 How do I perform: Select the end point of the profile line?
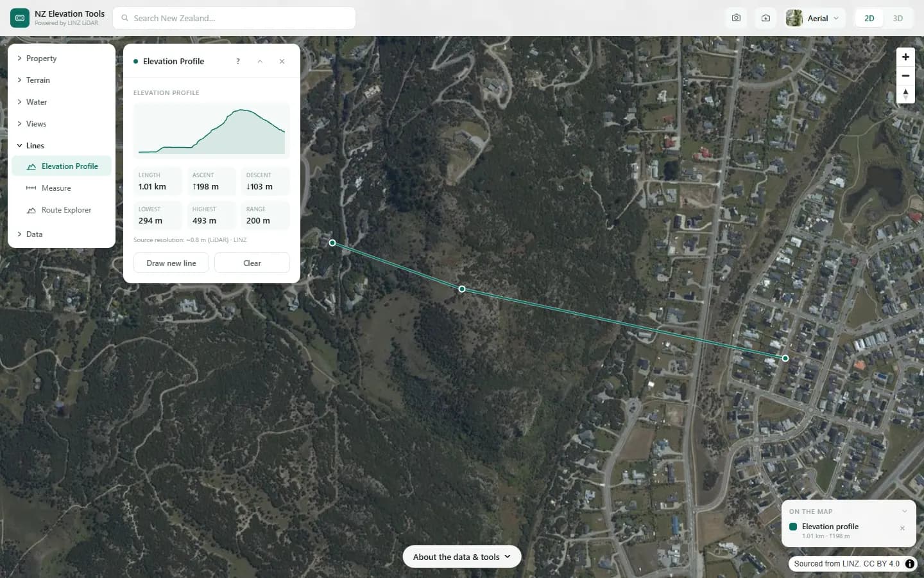(785, 358)
